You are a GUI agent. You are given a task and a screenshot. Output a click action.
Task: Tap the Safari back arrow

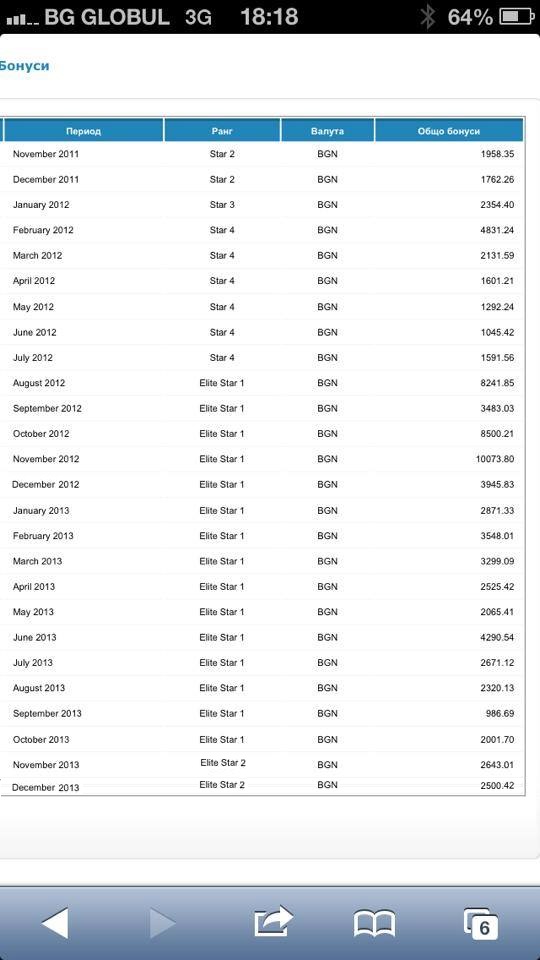point(55,922)
